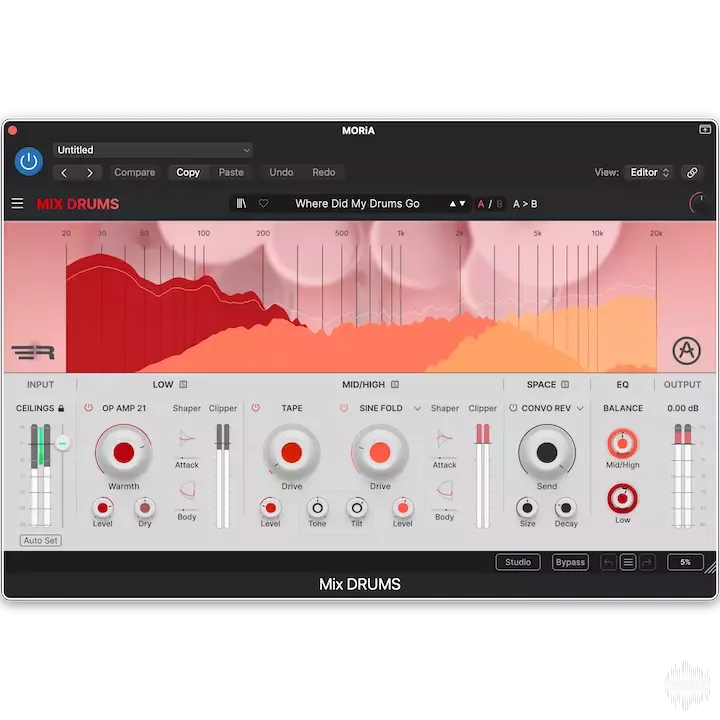This screenshot has height=720, width=720.
Task: Open the history list icon
Action: click(x=628, y=562)
